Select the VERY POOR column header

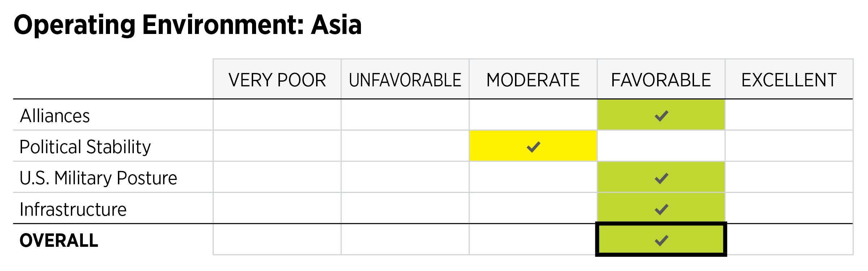(x=277, y=80)
